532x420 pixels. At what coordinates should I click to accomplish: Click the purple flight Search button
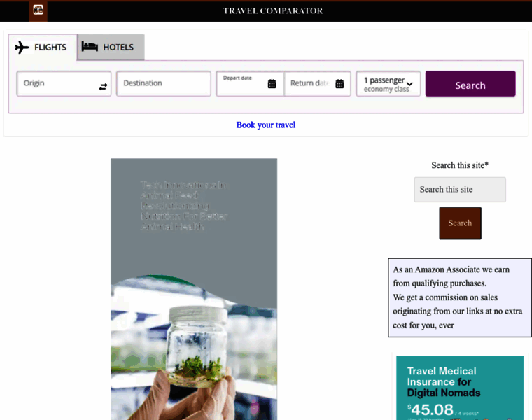point(470,84)
